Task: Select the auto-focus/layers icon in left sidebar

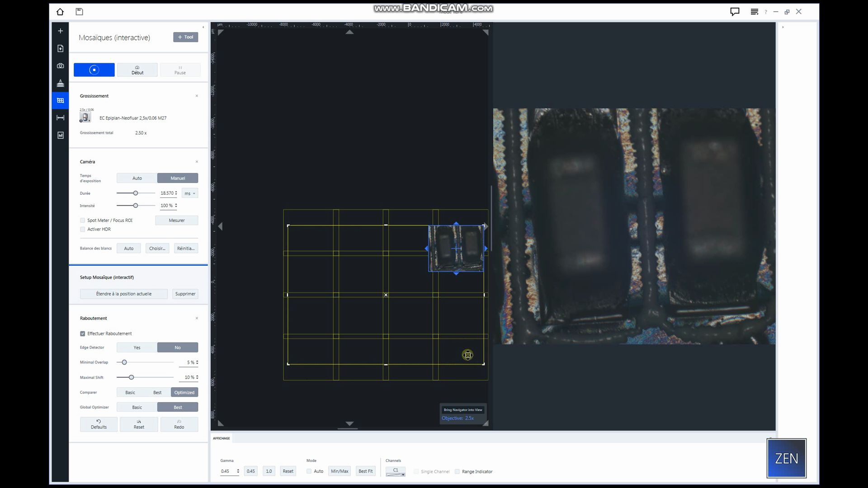Action: click(x=60, y=83)
